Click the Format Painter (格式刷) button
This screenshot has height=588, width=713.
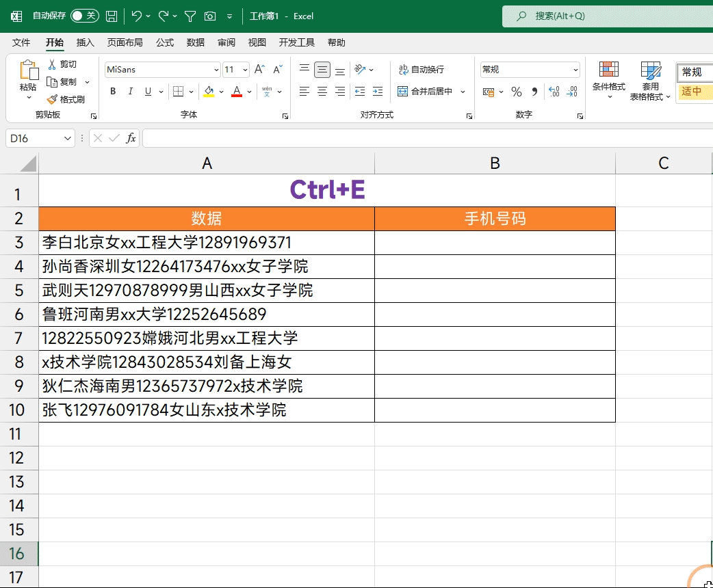(x=66, y=99)
